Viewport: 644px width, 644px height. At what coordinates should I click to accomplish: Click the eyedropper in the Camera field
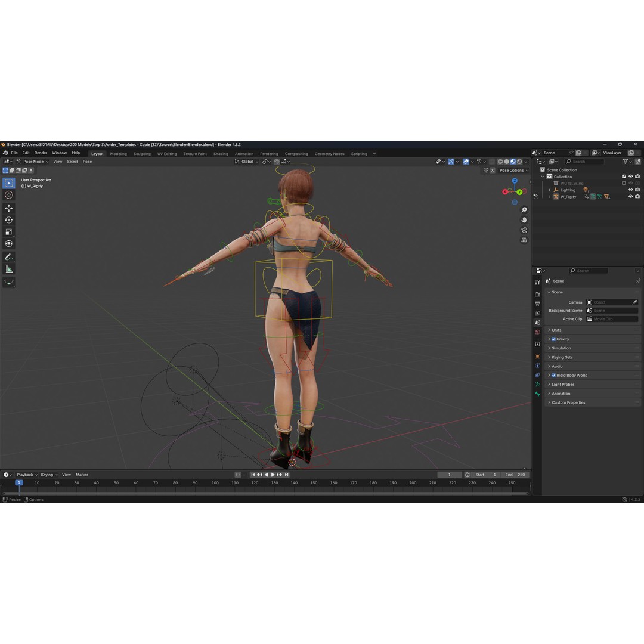pos(634,302)
